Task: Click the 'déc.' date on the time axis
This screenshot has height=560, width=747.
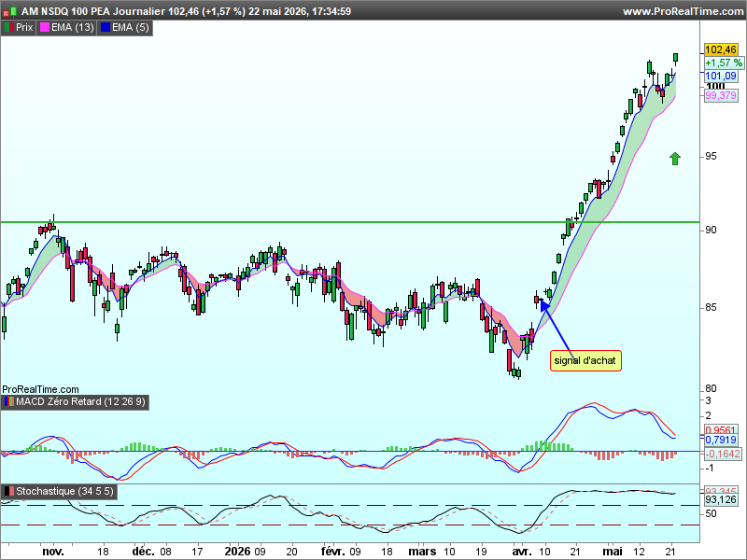Action: [x=144, y=552]
